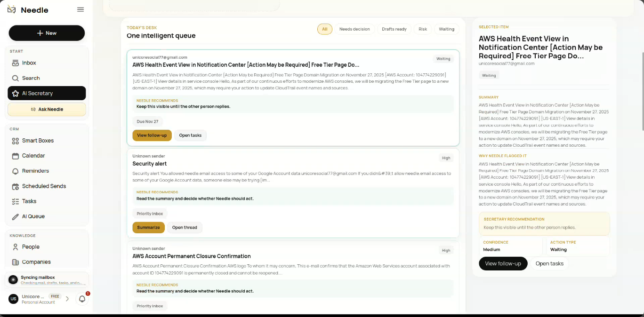Toggle the hamburger sidebar menu icon
The width and height of the screenshot is (644, 317).
pyautogui.click(x=80, y=10)
